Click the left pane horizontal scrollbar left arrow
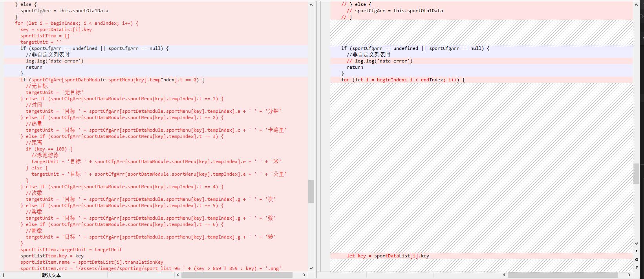This screenshot has height=279, width=644. coord(178,275)
